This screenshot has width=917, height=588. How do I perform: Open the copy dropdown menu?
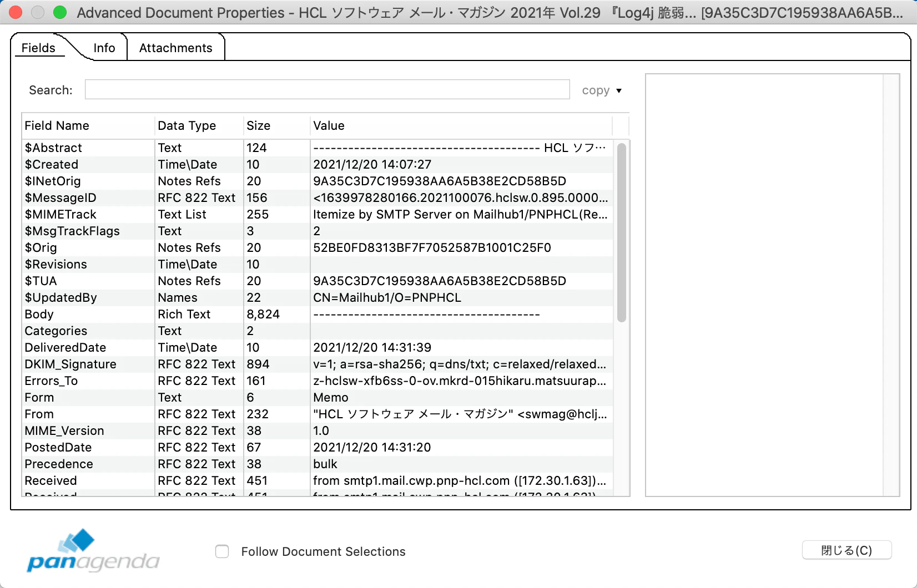click(x=602, y=90)
